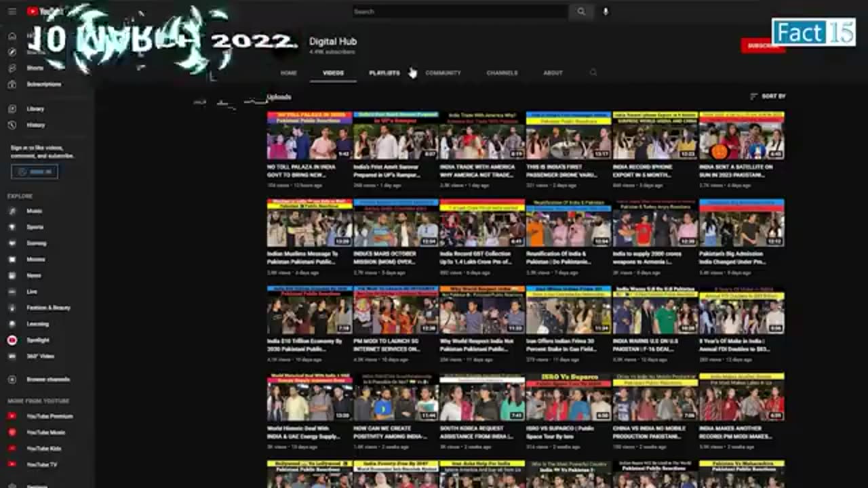This screenshot has height=488, width=868.
Task: Open the About tab
Action: click(x=553, y=73)
